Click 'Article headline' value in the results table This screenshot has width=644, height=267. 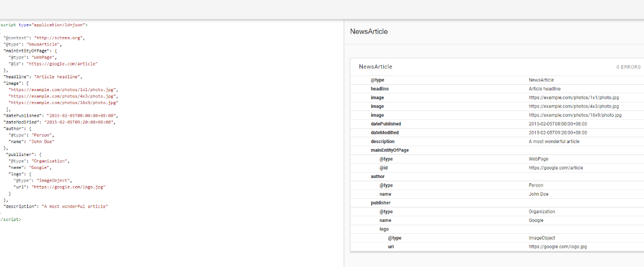[x=545, y=88]
